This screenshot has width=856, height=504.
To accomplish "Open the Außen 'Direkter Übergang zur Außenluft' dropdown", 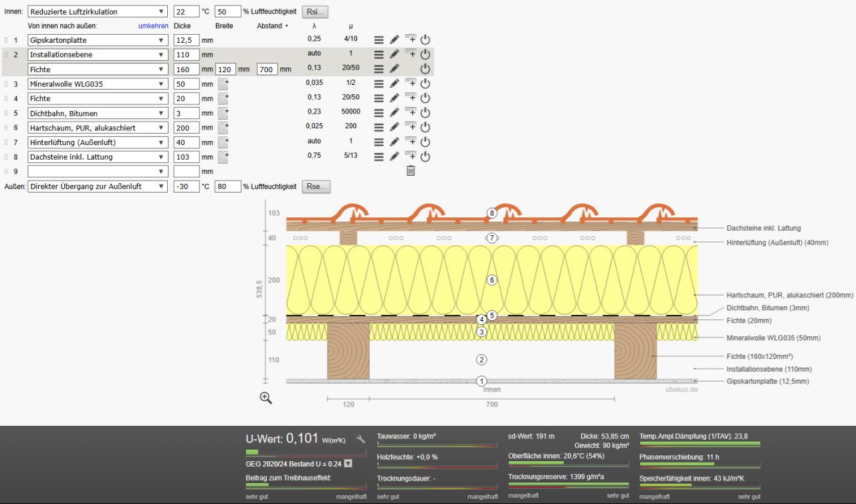I will click(98, 186).
